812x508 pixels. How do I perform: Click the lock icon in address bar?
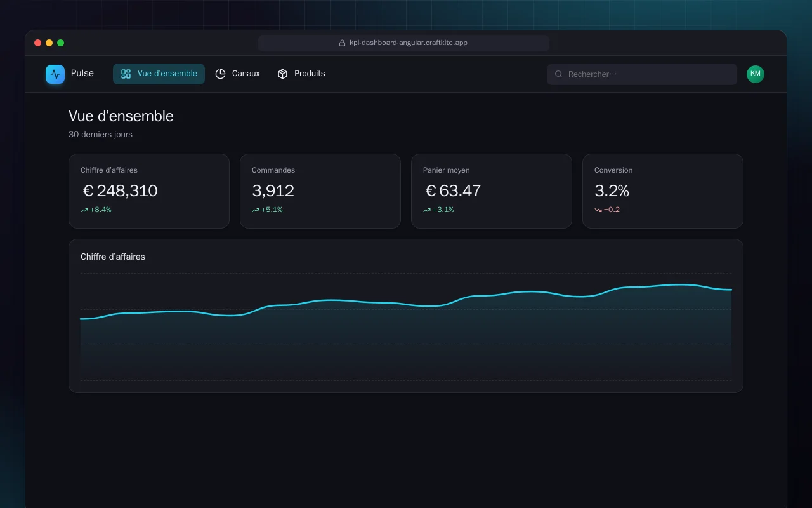pyautogui.click(x=343, y=43)
